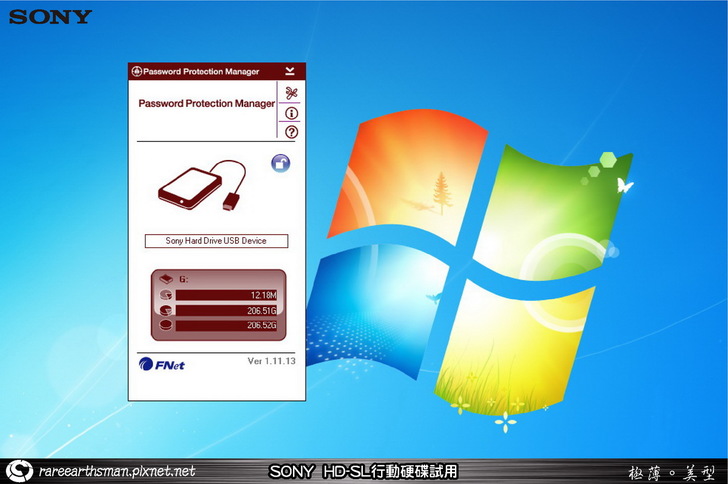The image size is (728, 484).
Task: Select the 12.18M used space bar
Action: [x=226, y=295]
